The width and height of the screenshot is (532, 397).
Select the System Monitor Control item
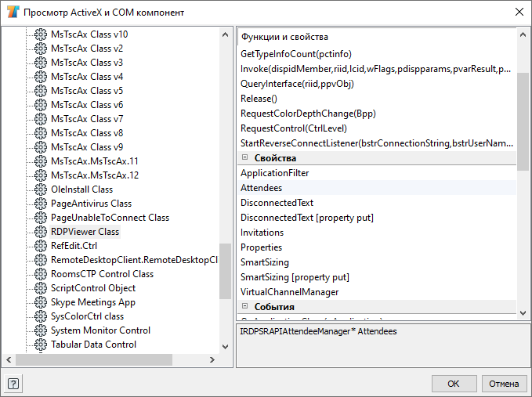(100, 330)
